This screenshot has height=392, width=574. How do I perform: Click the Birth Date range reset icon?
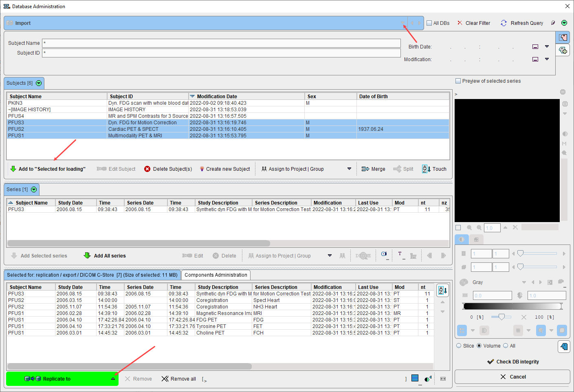[535, 47]
